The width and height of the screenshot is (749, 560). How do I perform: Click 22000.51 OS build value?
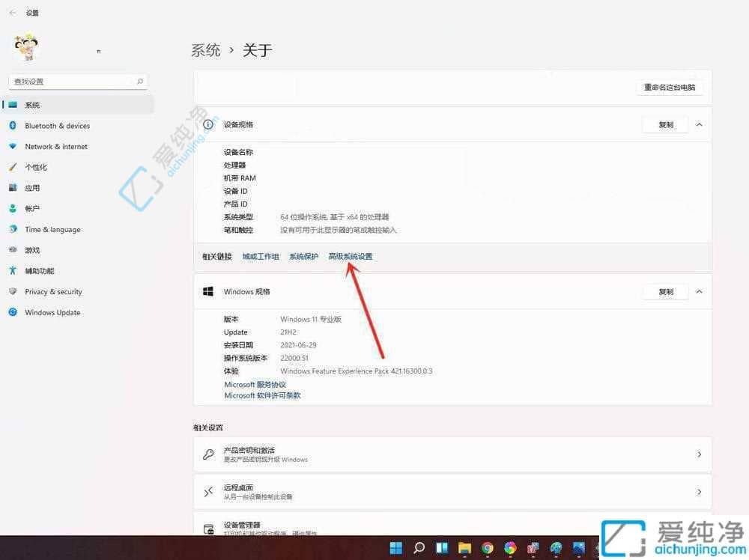click(x=294, y=358)
